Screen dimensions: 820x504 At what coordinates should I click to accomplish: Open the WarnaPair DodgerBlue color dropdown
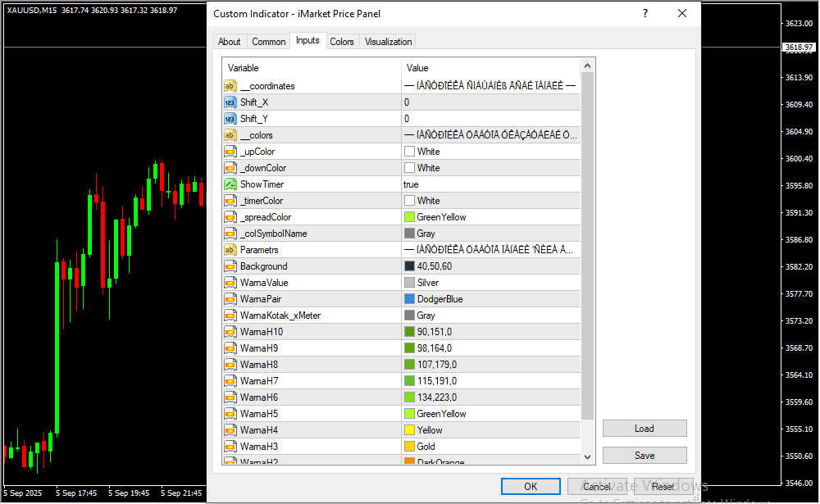click(x=490, y=299)
